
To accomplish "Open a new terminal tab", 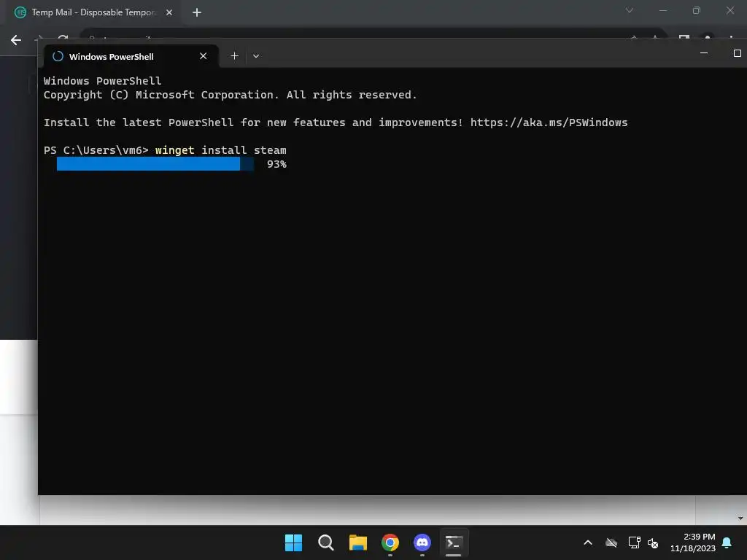I will coord(234,56).
